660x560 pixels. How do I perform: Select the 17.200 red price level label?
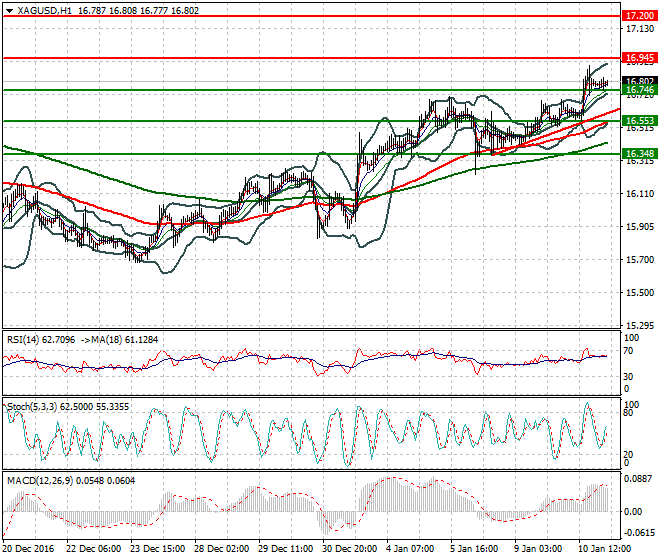point(640,16)
